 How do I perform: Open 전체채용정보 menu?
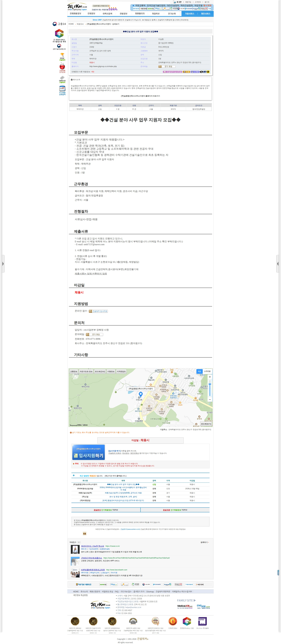pos(76,14)
